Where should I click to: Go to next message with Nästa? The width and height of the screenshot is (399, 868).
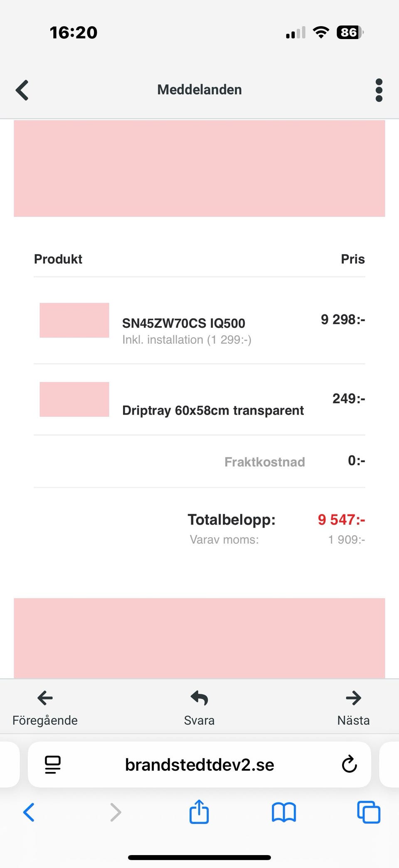click(x=353, y=707)
